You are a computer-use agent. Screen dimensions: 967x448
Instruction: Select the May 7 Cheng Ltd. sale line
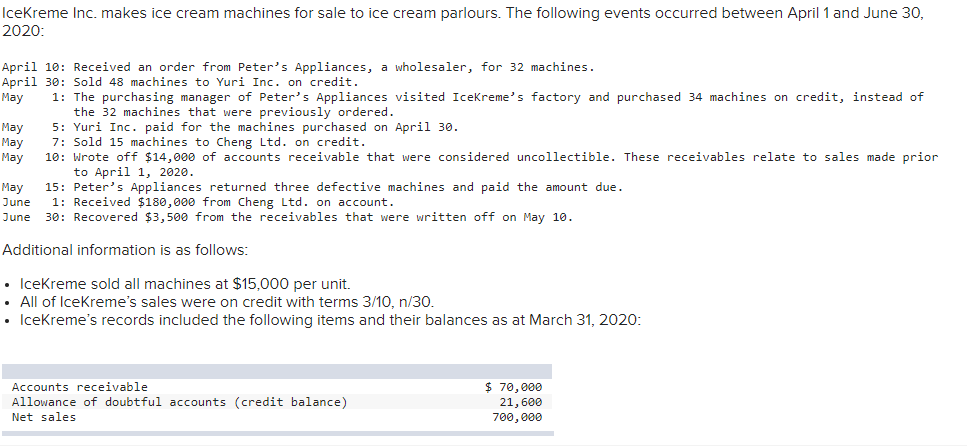pos(184,142)
